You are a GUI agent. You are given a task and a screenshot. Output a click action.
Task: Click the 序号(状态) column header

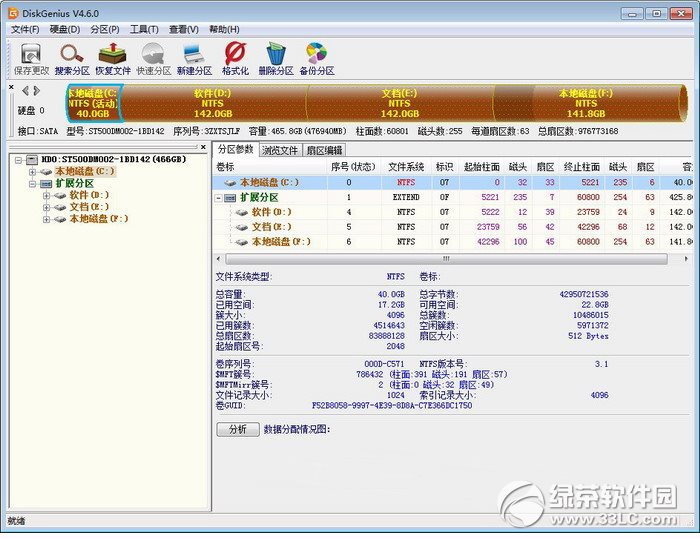(x=353, y=167)
